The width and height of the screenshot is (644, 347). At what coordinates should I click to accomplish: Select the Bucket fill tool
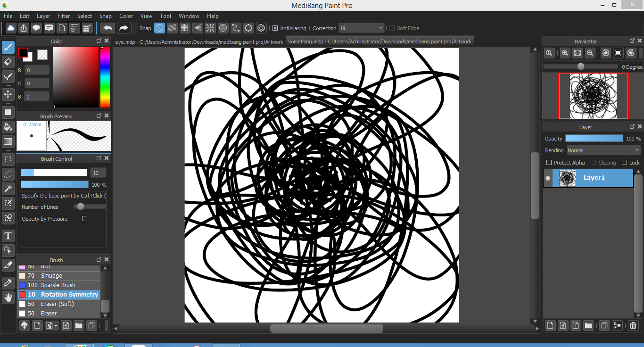[8, 127]
